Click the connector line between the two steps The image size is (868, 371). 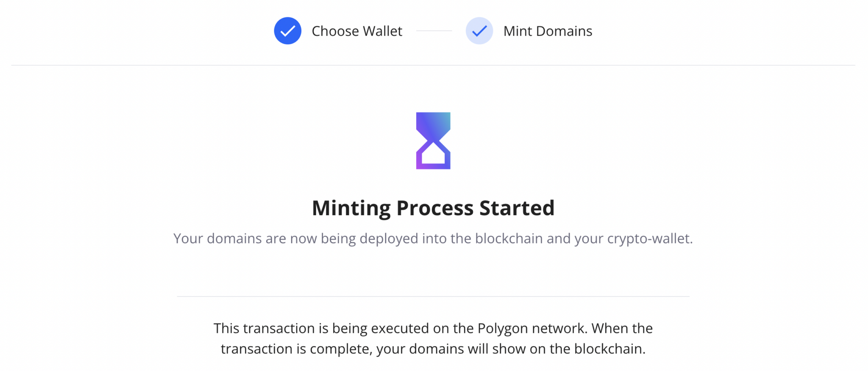coord(434,30)
